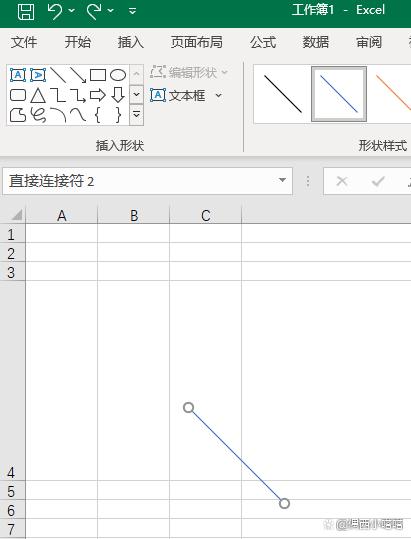This screenshot has height=539, width=411.
Task: Select the down block arrow shape
Action: pos(118,95)
